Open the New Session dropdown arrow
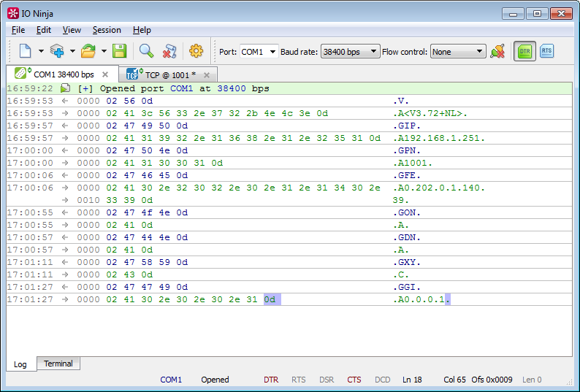Image resolution: width=580 pixels, height=392 pixels. point(41,51)
